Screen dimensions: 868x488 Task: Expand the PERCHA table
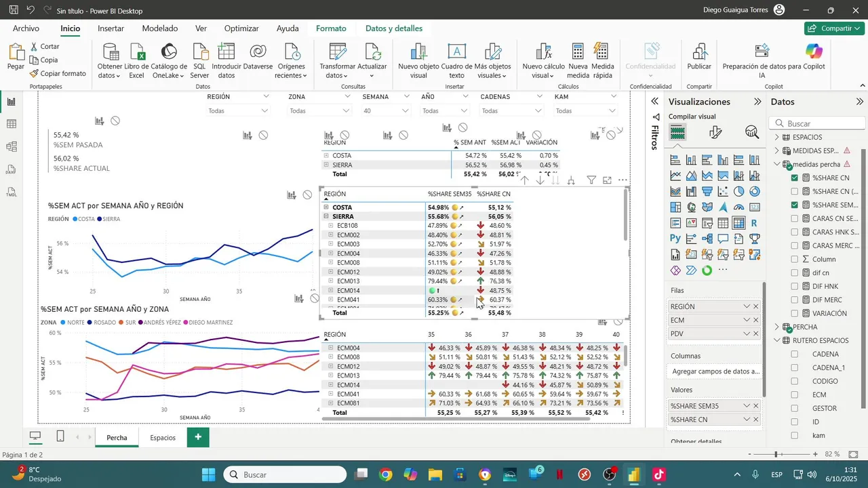[777, 327]
